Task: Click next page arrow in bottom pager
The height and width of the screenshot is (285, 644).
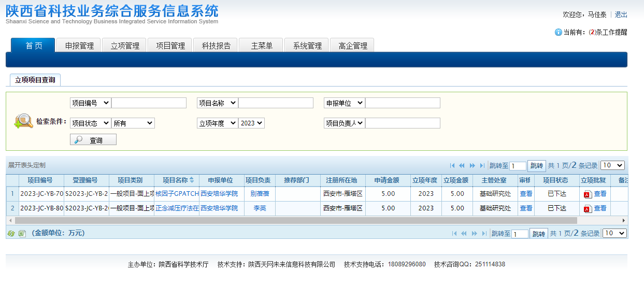Action: tap(475, 234)
